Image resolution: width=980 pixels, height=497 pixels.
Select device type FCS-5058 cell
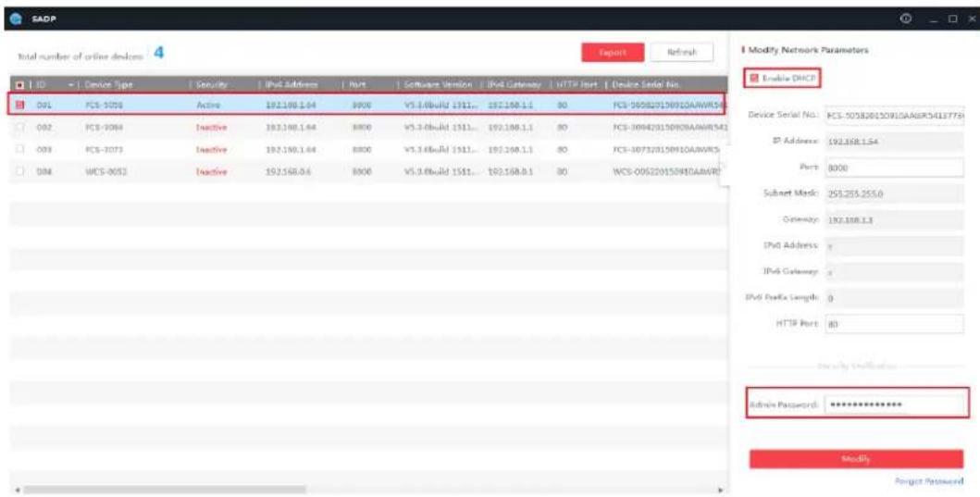[104, 105]
